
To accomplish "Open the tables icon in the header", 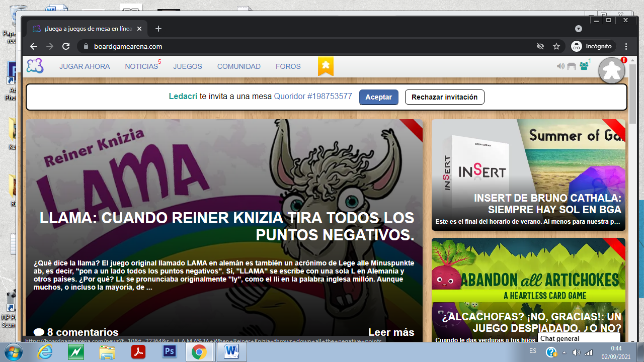I will [572, 66].
